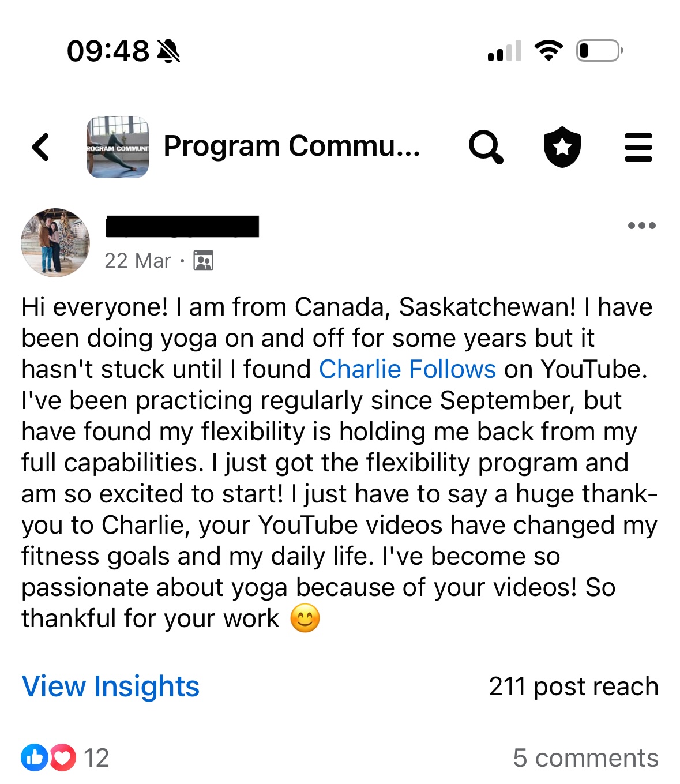Tap the 211 post reach text
This screenshot has height=784, width=680.
click(x=573, y=687)
